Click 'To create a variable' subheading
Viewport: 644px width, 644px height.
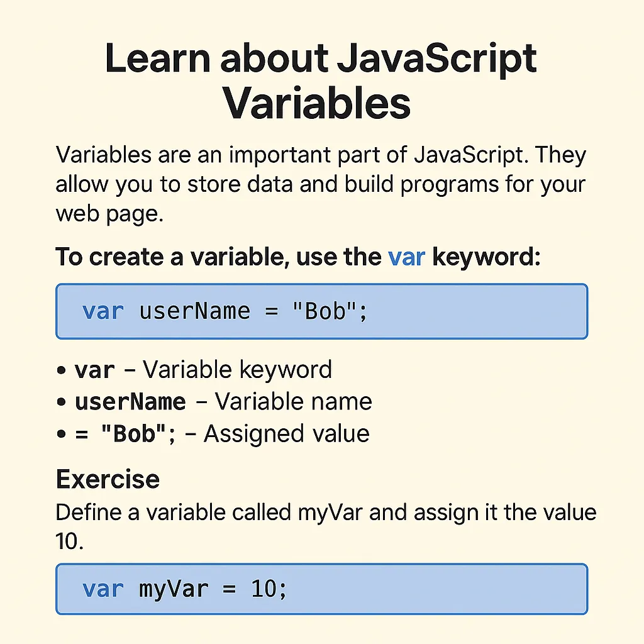click(x=297, y=257)
